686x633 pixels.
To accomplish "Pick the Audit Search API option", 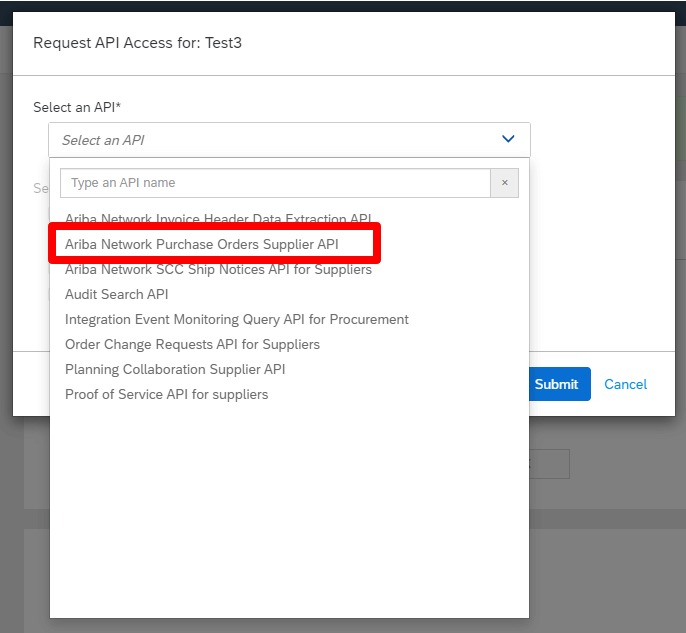I will [x=116, y=294].
